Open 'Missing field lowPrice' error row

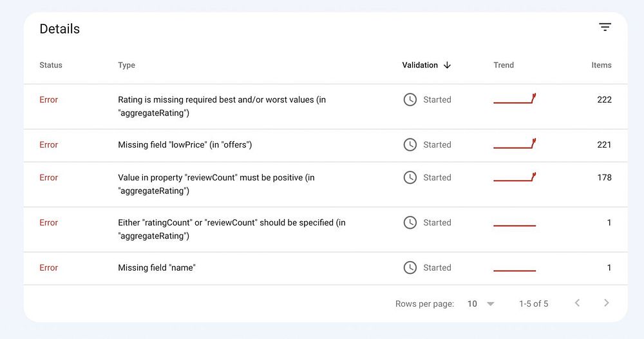point(185,145)
